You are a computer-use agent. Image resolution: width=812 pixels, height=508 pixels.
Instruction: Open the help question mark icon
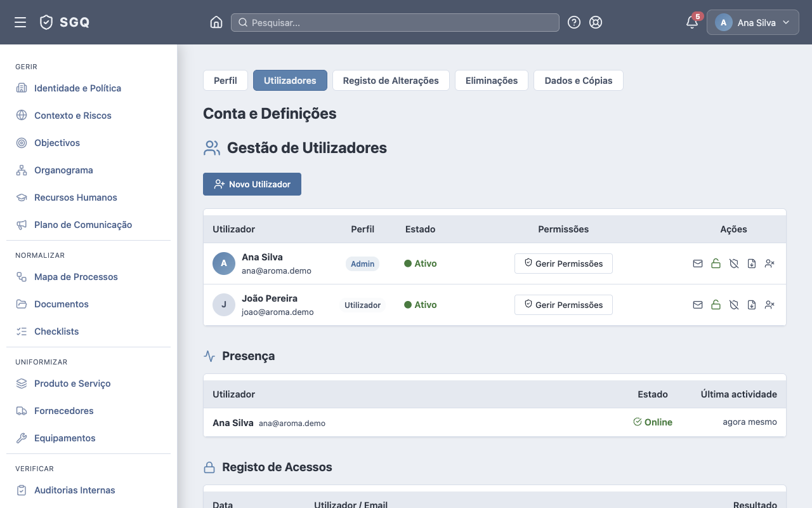574,22
